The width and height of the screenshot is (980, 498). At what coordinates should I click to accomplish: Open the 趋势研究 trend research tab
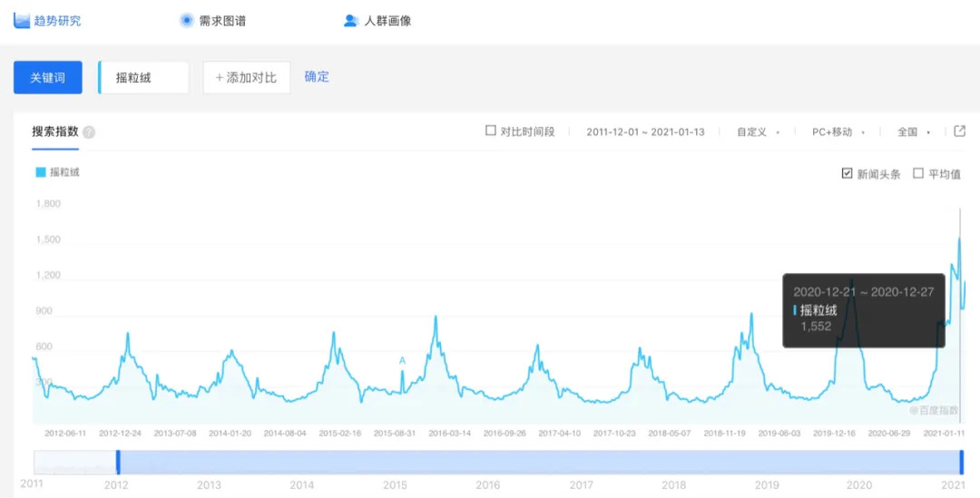(x=47, y=21)
